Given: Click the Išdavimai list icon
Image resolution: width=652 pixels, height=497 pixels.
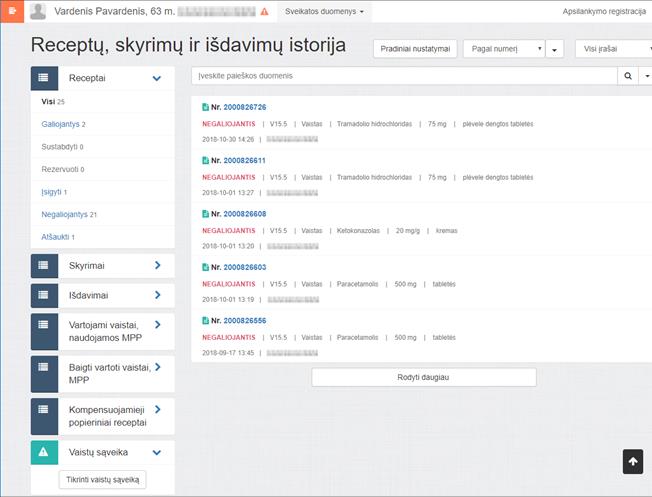Looking at the screenshot, I should coord(45,296).
